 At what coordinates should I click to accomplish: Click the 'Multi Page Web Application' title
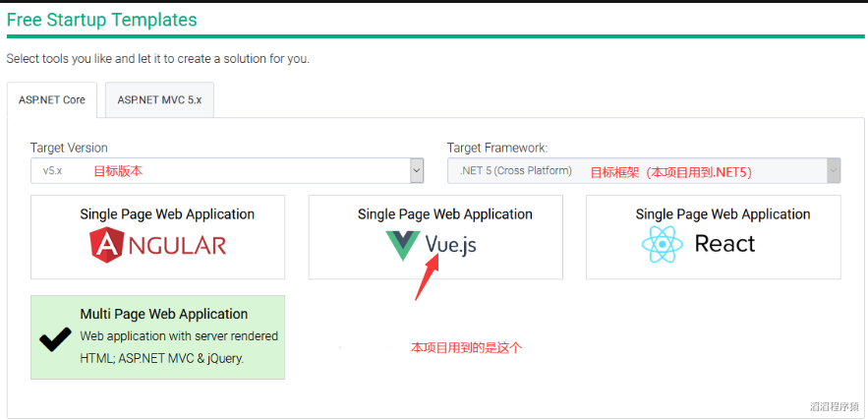(164, 314)
